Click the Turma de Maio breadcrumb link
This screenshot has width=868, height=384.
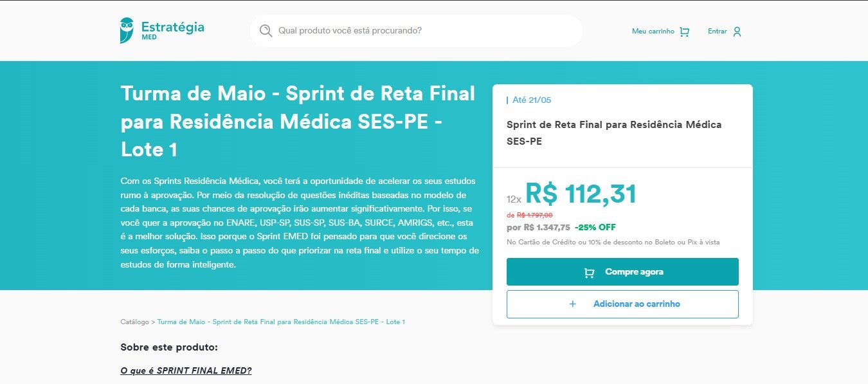click(281, 322)
